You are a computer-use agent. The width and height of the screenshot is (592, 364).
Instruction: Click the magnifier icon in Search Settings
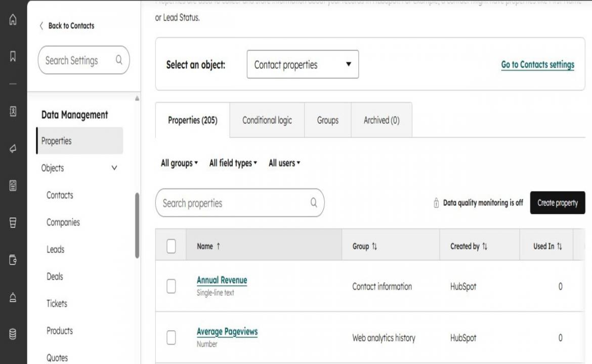tap(119, 60)
